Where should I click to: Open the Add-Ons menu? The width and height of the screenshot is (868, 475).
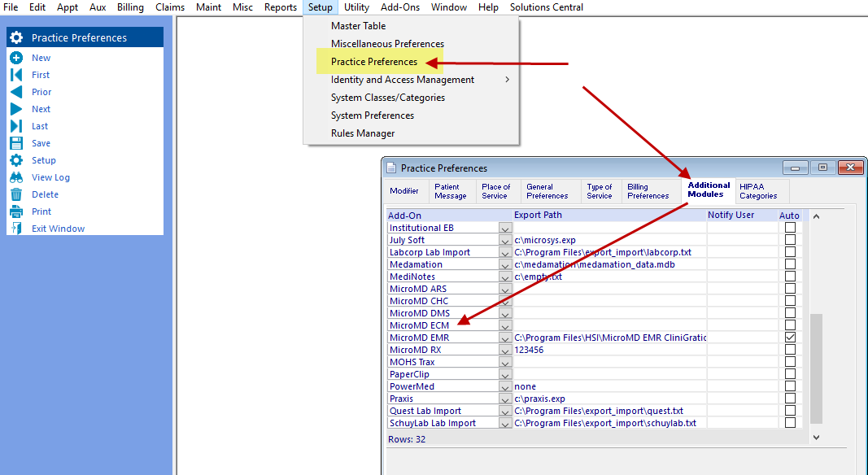(399, 7)
